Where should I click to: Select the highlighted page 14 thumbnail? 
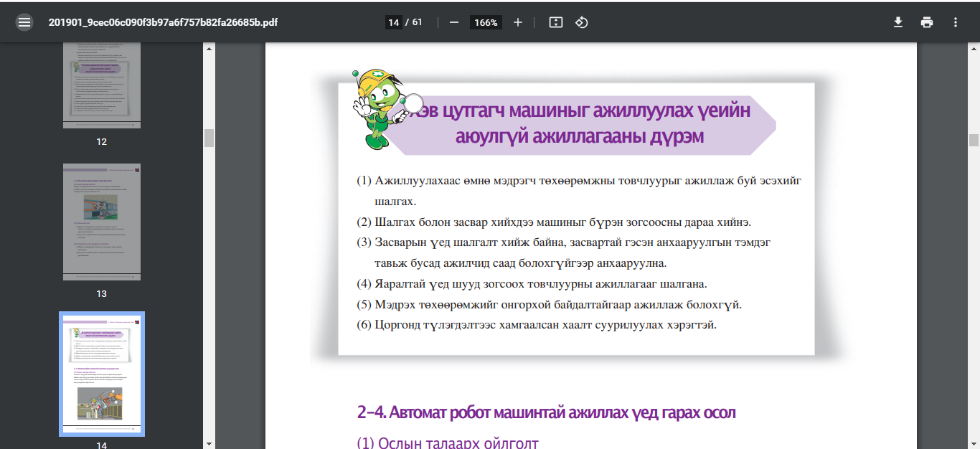[x=101, y=374]
